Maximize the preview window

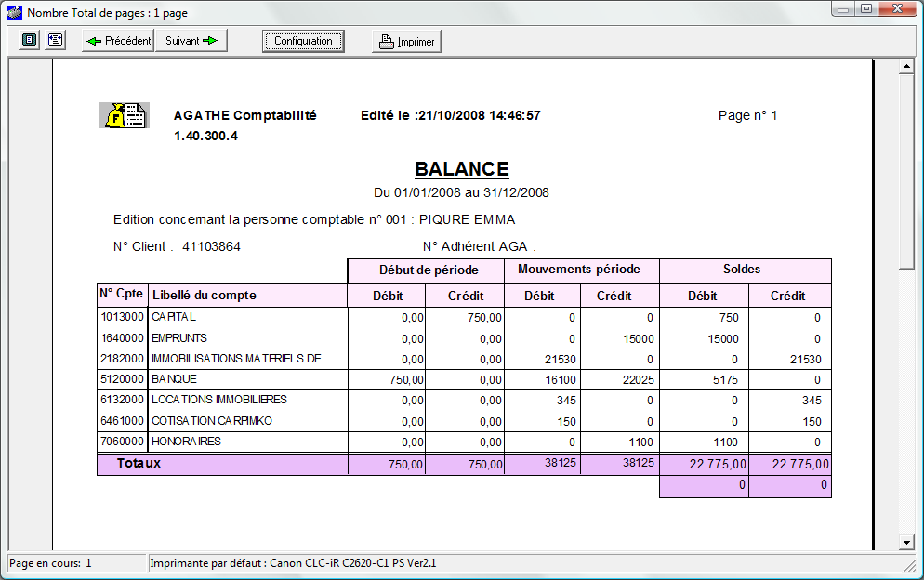[866, 9]
